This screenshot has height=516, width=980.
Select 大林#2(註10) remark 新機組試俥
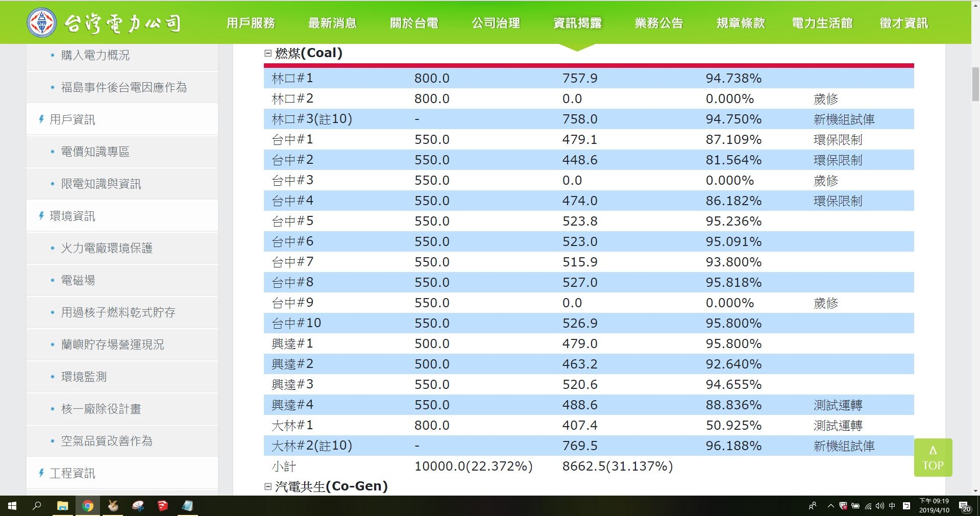coord(844,446)
